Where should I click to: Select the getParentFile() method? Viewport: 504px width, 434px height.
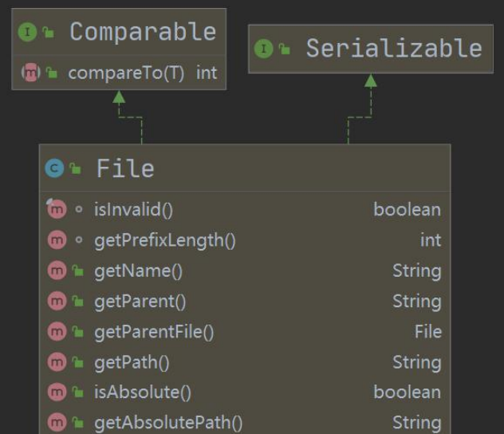154,331
